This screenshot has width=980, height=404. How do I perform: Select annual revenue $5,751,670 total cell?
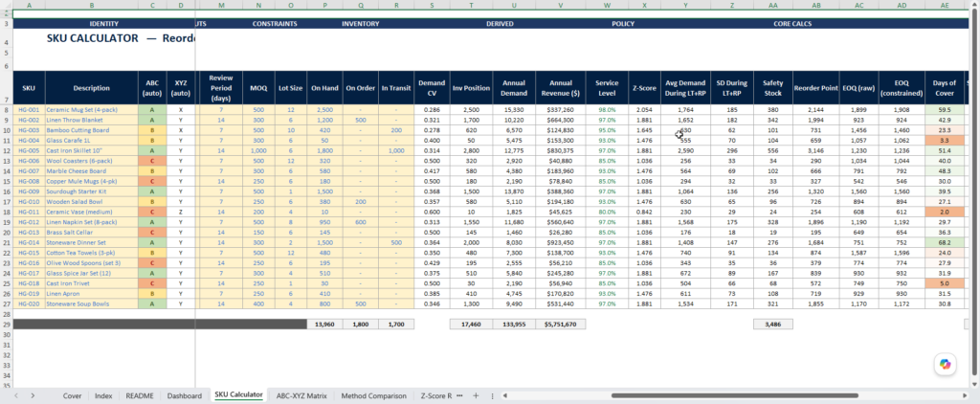[x=560, y=325]
